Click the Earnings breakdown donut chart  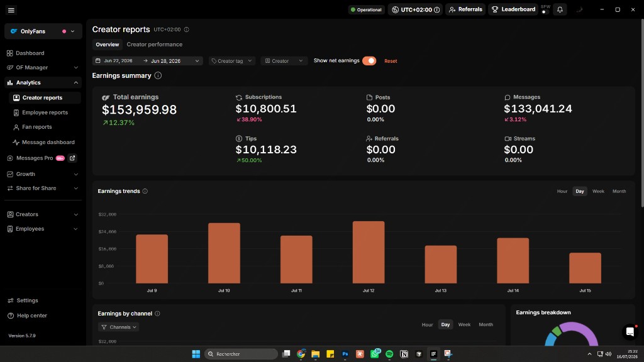click(571, 334)
